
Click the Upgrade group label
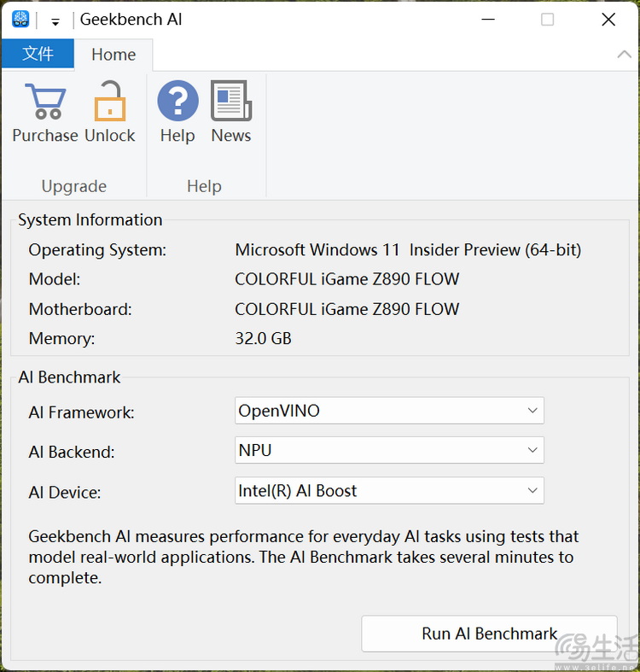tap(74, 186)
